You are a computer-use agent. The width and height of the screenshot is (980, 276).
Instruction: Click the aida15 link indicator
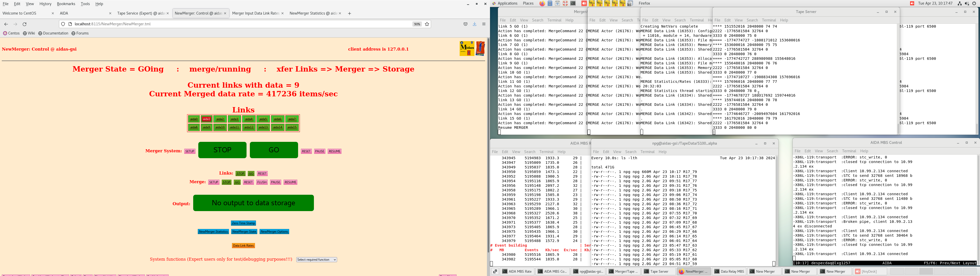(292, 127)
